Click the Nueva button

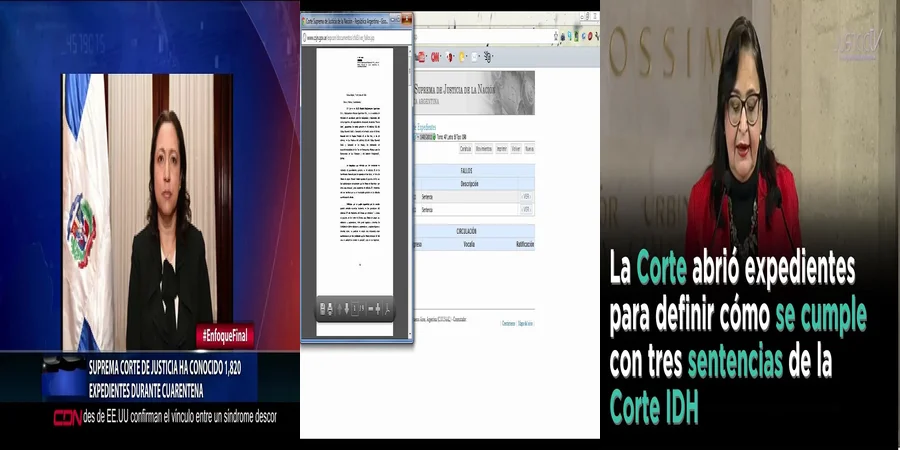coord(529,149)
